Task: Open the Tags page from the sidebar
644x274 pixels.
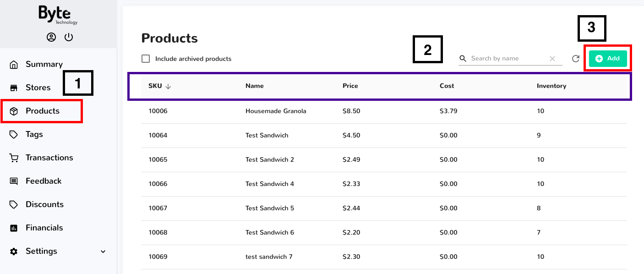Action: (x=14, y=134)
